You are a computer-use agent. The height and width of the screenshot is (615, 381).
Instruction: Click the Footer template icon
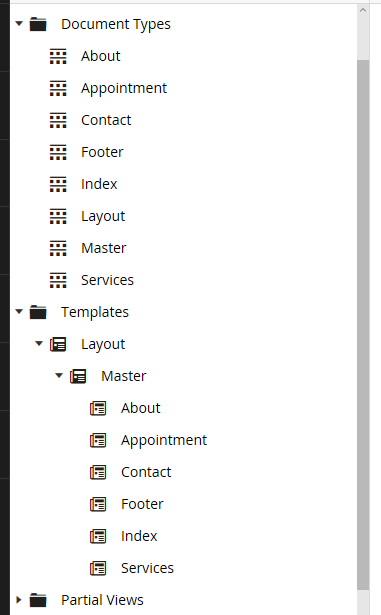(98, 504)
